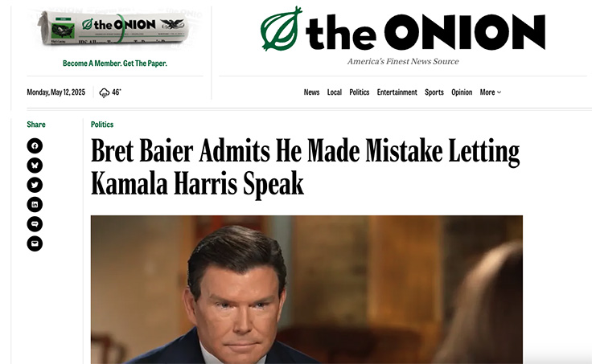
Task: Open the News section
Action: (x=311, y=92)
